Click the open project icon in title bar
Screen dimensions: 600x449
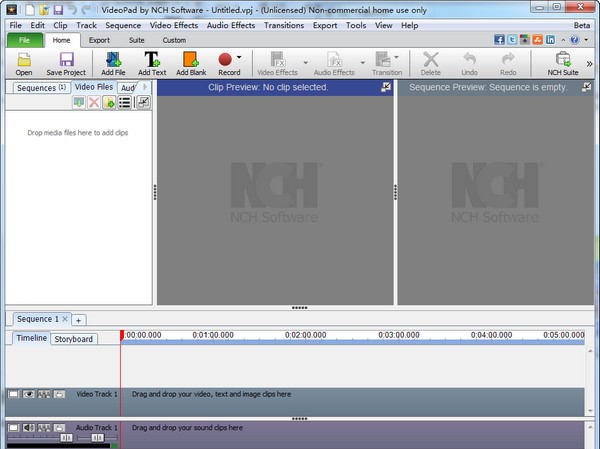point(44,10)
